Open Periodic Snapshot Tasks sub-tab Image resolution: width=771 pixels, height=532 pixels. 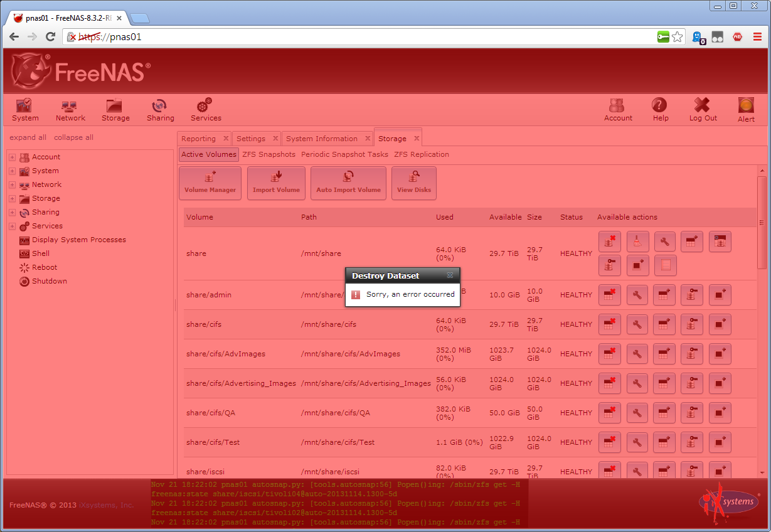344,154
